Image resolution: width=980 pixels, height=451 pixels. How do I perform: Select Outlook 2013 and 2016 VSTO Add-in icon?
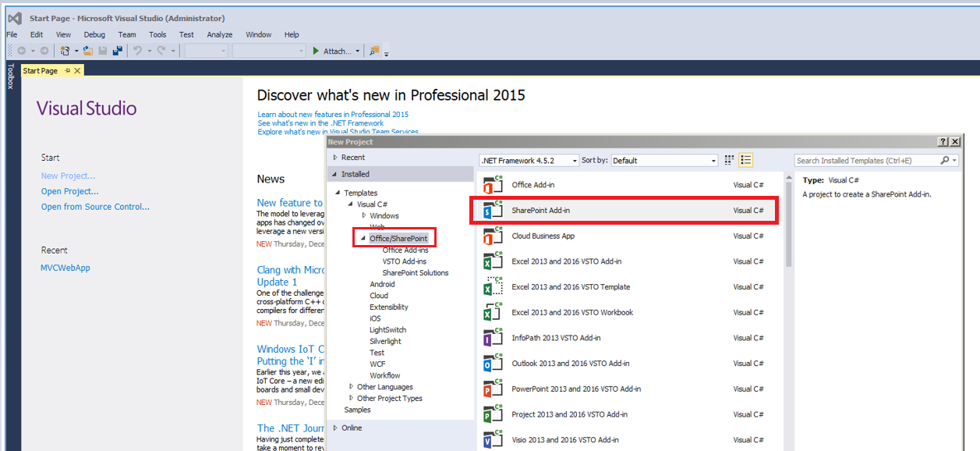click(x=493, y=364)
